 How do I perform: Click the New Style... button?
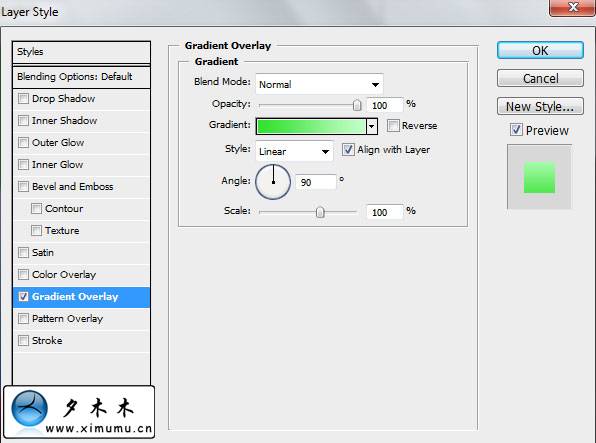click(540, 106)
